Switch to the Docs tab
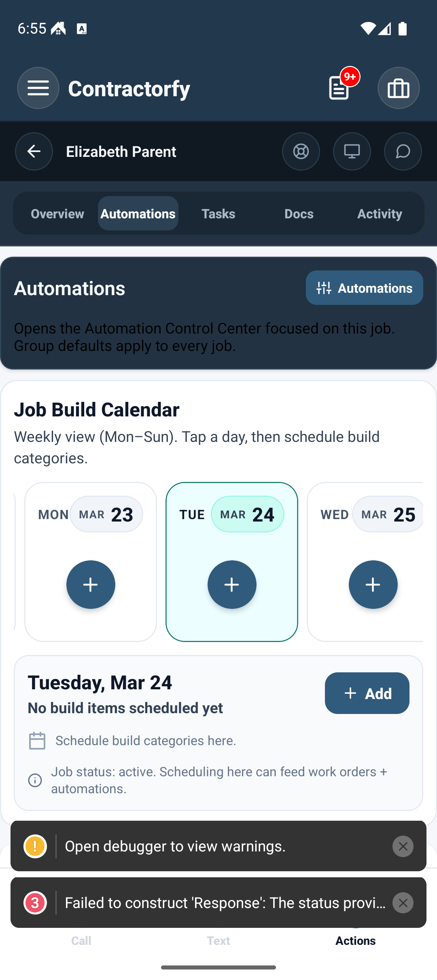This screenshot has width=437, height=980. pos(299,213)
